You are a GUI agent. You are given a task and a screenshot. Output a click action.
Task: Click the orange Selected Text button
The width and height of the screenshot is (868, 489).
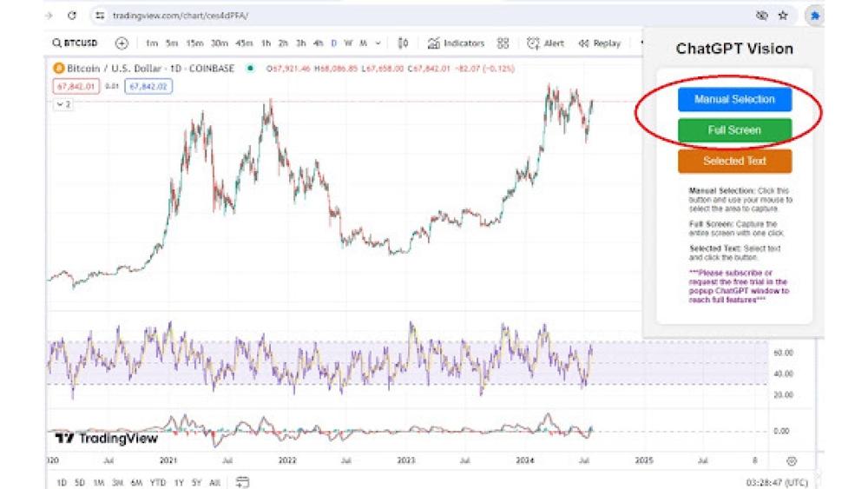click(734, 161)
